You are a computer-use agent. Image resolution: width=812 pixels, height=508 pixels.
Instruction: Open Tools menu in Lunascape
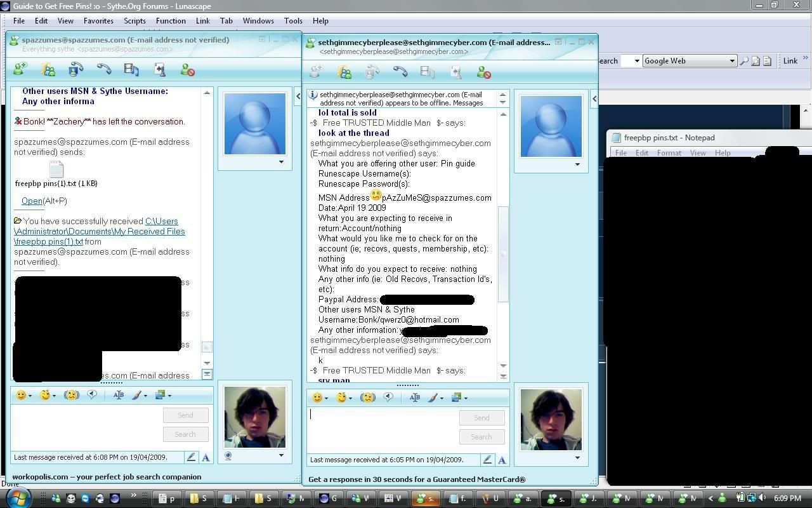[293, 20]
